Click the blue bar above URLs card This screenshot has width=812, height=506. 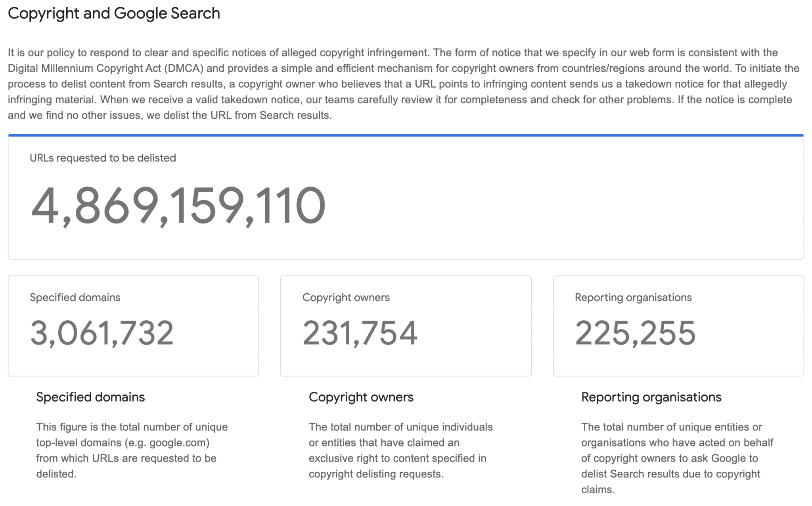pyautogui.click(x=406, y=135)
